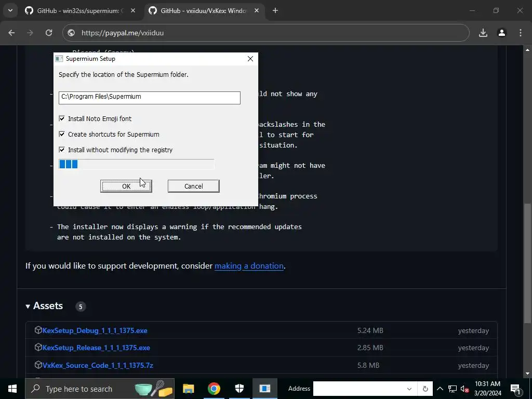532x399 pixels.
Task: Restore down the browser window
Action: click(x=496, y=10)
